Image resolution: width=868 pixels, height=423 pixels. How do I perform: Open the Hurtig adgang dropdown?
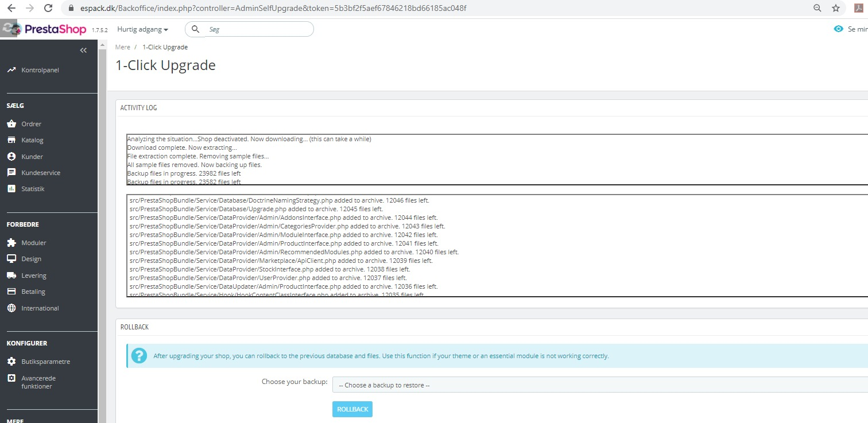coord(142,29)
